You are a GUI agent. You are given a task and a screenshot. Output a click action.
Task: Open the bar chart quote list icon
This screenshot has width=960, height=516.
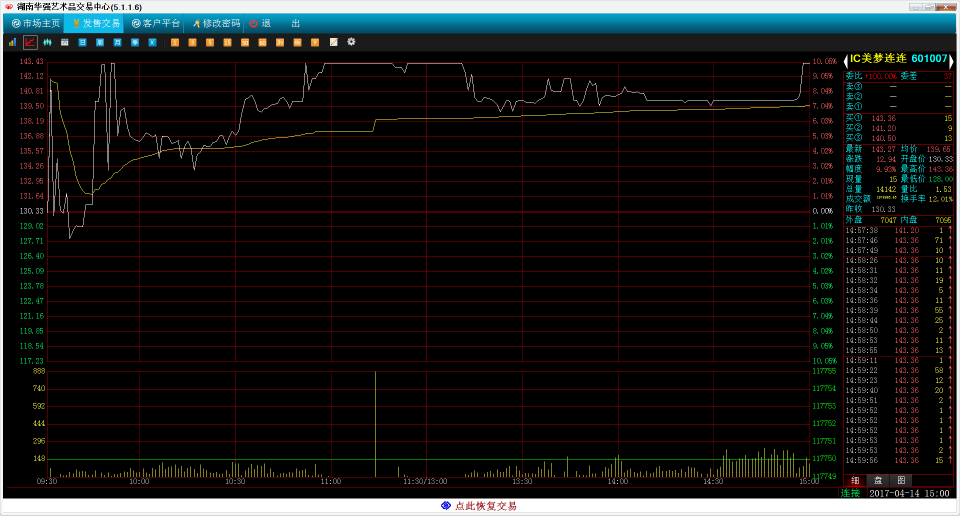pyautogui.click(x=12, y=42)
